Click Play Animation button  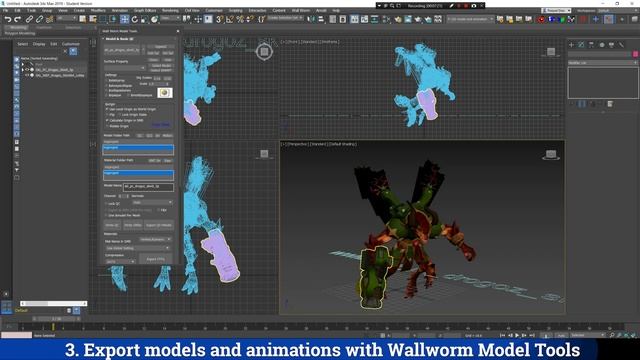[x=517, y=336]
